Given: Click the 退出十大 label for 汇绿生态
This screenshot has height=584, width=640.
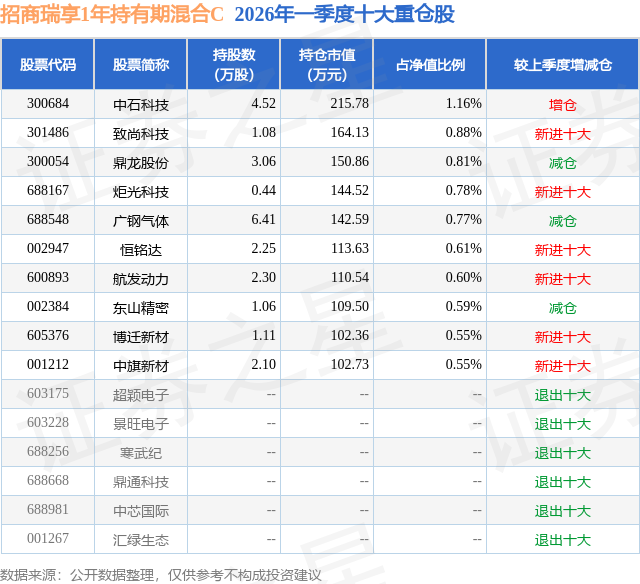Looking at the screenshot, I should coord(562,540).
